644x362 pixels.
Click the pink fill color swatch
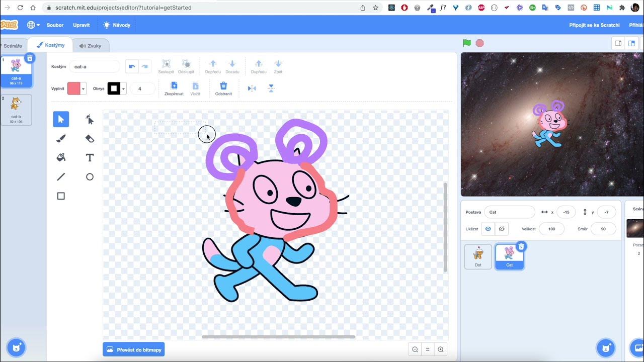pos(74,88)
